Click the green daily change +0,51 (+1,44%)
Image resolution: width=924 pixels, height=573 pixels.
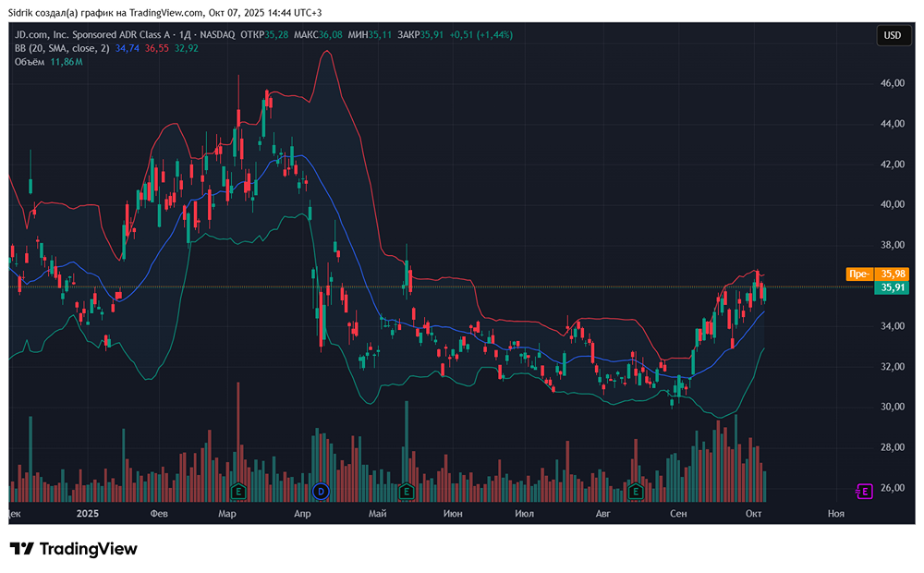point(480,34)
